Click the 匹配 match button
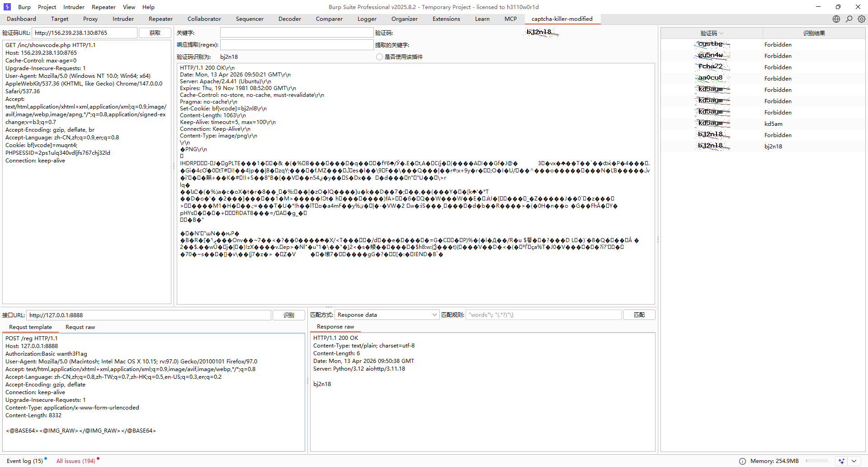Screen dimensions: 868x467 639,315
